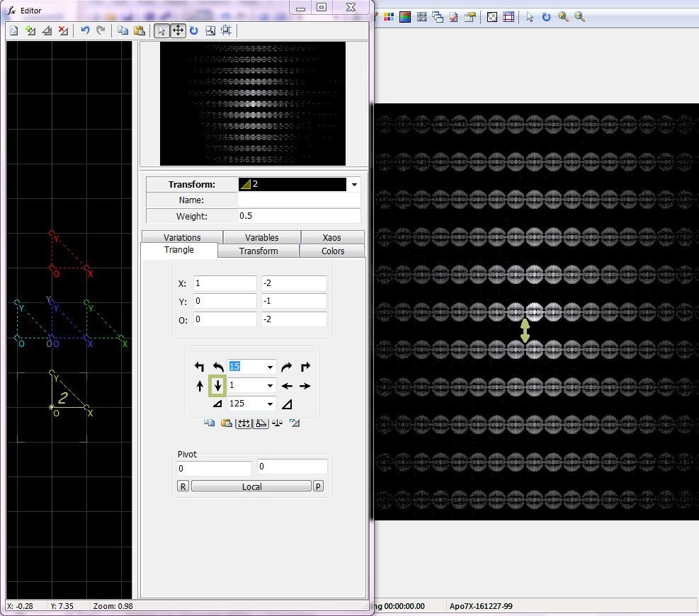Click the reset triangle icon below arrows
Viewport: 699px width, 616px height.
pos(294,423)
